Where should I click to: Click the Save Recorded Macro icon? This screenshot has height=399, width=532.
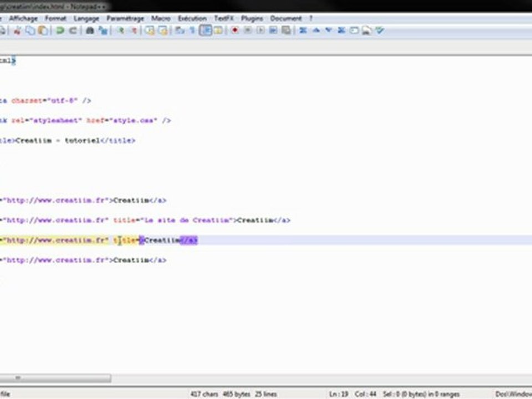coord(287,30)
